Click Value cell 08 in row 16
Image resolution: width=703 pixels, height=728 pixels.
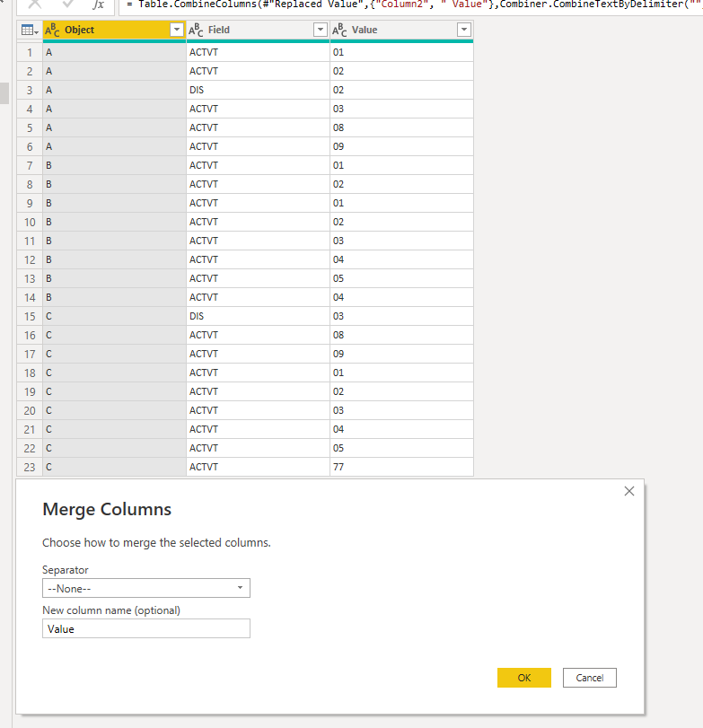(x=401, y=335)
